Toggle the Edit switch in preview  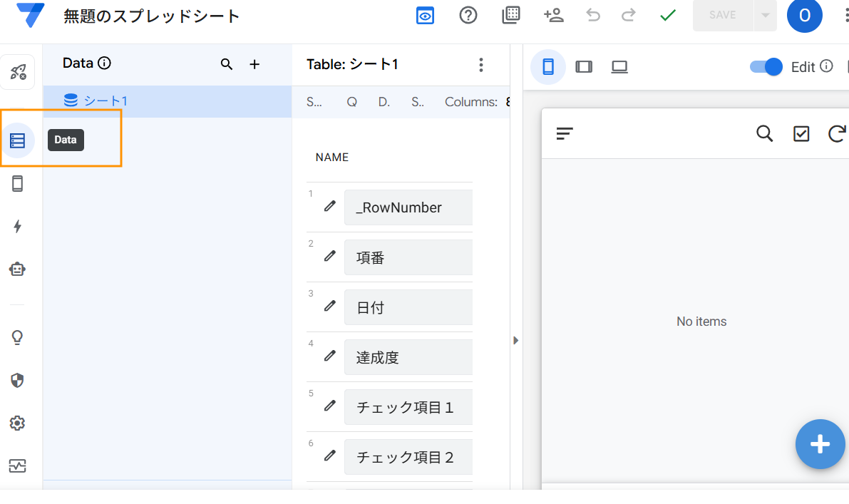[x=766, y=67]
